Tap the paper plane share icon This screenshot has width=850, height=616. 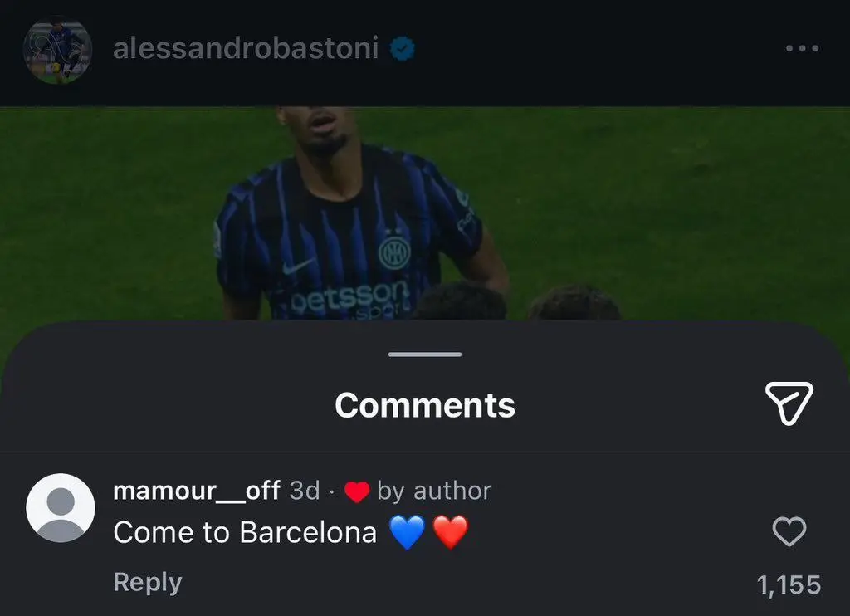coord(789,403)
